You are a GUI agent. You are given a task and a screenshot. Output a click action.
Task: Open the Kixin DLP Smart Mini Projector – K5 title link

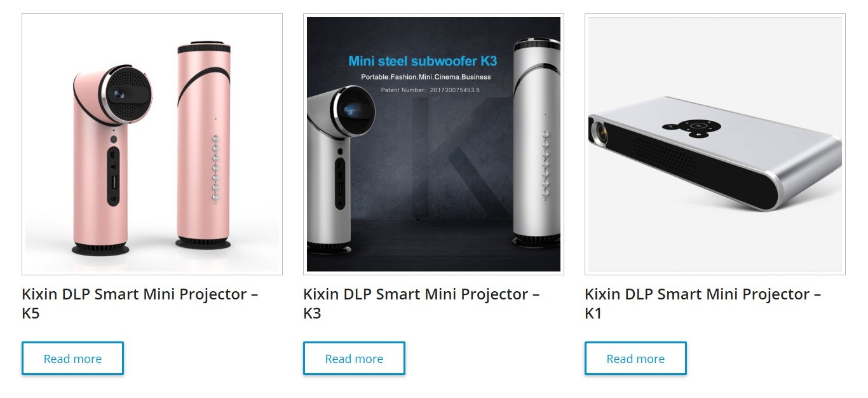click(x=140, y=303)
